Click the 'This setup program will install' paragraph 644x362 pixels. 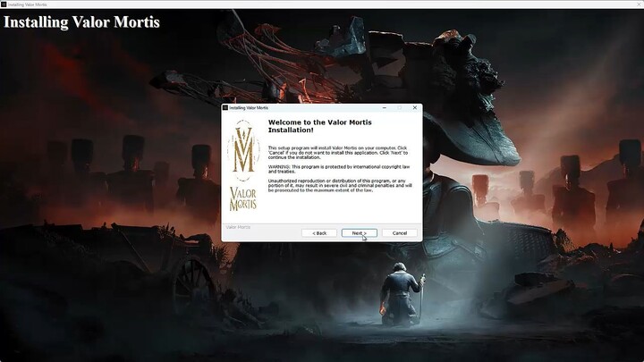337,152
